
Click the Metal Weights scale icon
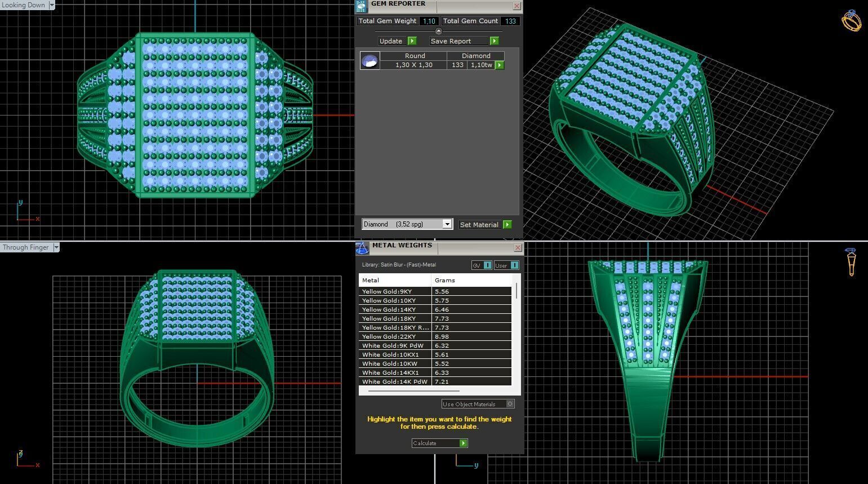click(362, 248)
